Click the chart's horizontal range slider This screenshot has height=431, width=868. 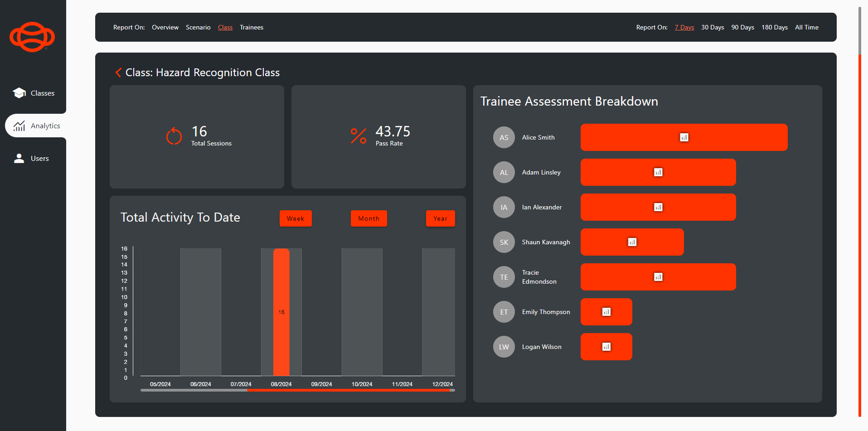pyautogui.click(x=348, y=390)
